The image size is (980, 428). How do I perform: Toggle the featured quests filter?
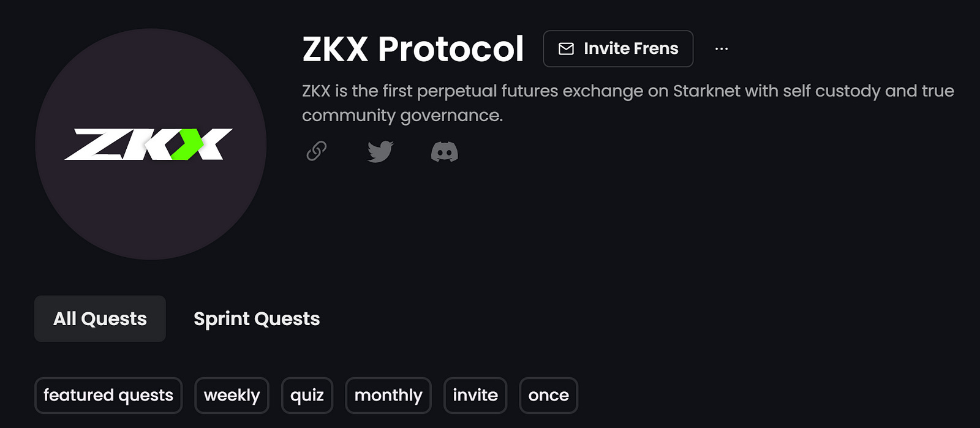pos(108,395)
